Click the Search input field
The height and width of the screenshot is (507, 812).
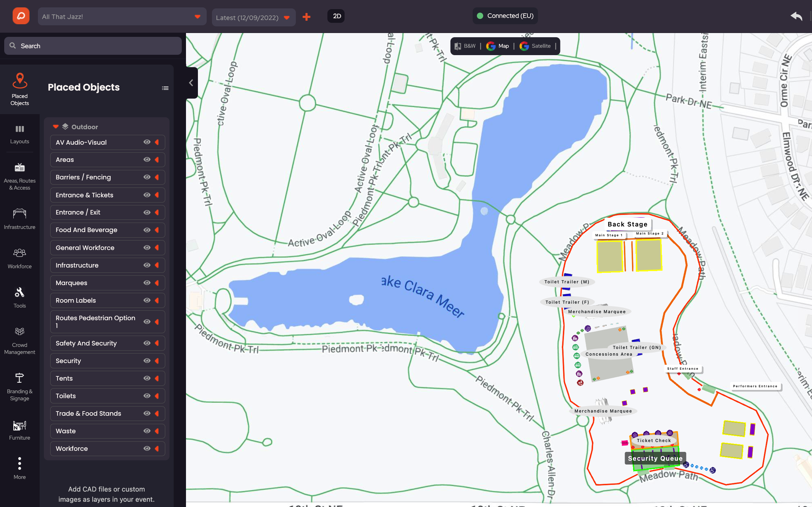93,46
